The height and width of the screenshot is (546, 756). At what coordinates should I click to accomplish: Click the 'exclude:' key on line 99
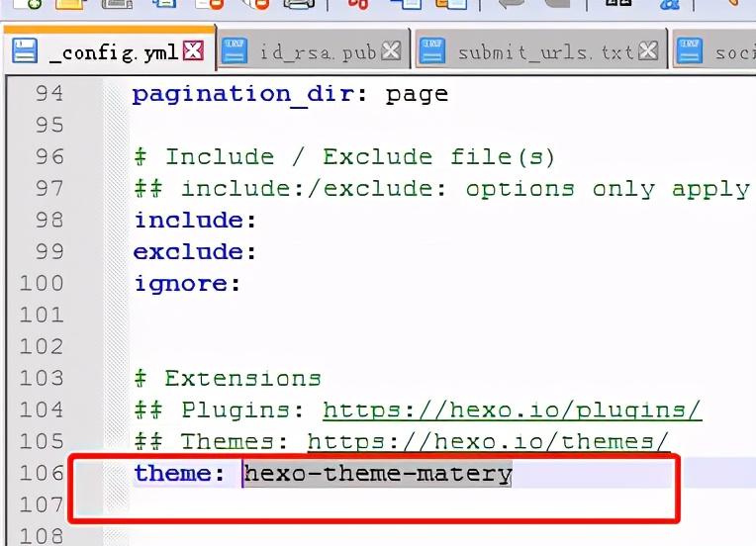tap(195, 251)
